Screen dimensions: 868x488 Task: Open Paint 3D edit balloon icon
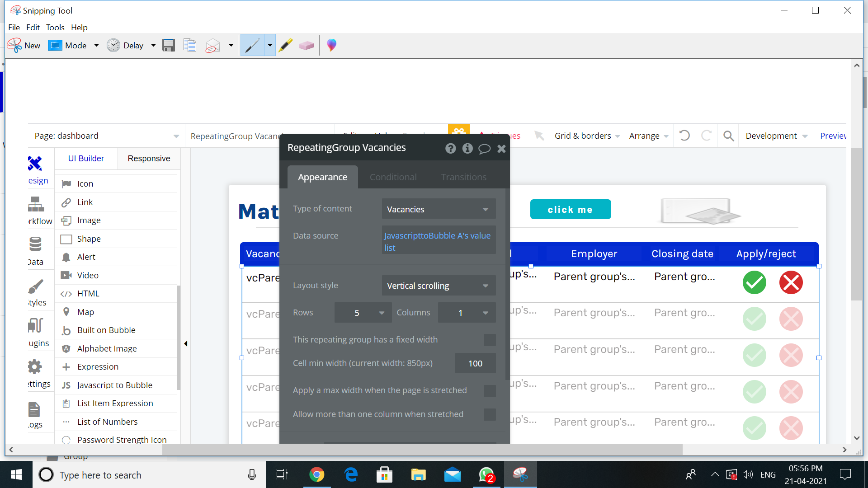point(331,45)
